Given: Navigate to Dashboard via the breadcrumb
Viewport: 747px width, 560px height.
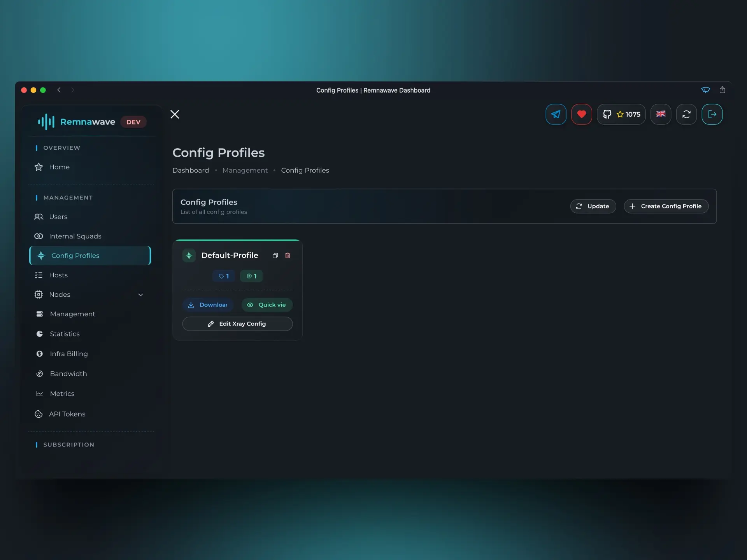Looking at the screenshot, I should tap(190, 170).
